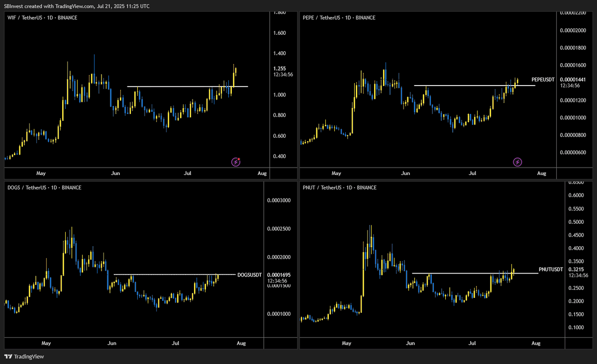Select the PEPE / TetherUS chart title
The image size is (597, 364).
[x=339, y=18]
